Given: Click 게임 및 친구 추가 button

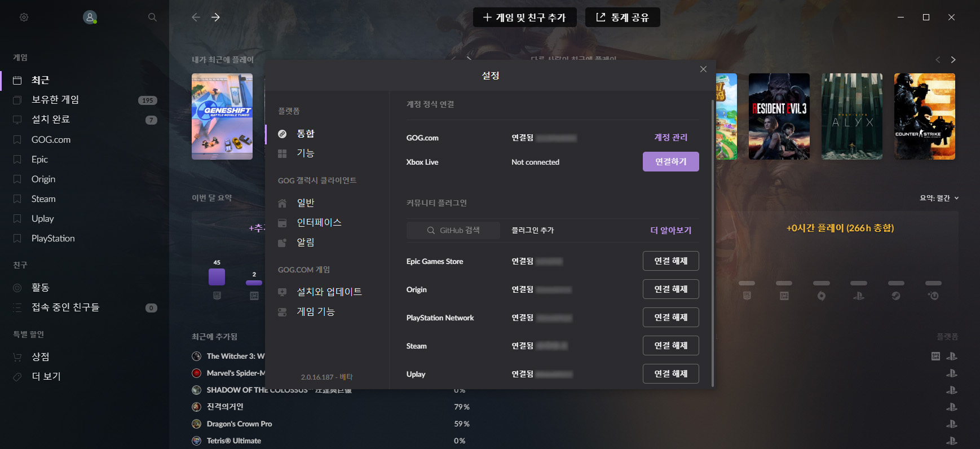Looking at the screenshot, I should click(x=524, y=17).
